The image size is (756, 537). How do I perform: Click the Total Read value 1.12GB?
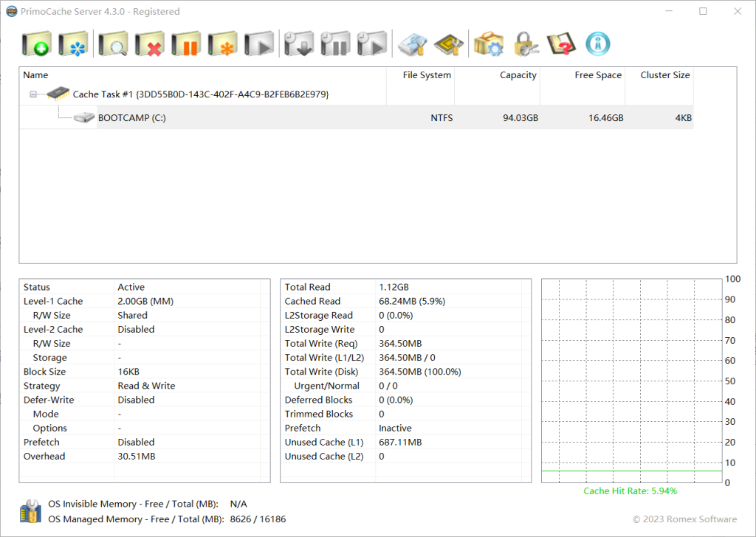[394, 287]
